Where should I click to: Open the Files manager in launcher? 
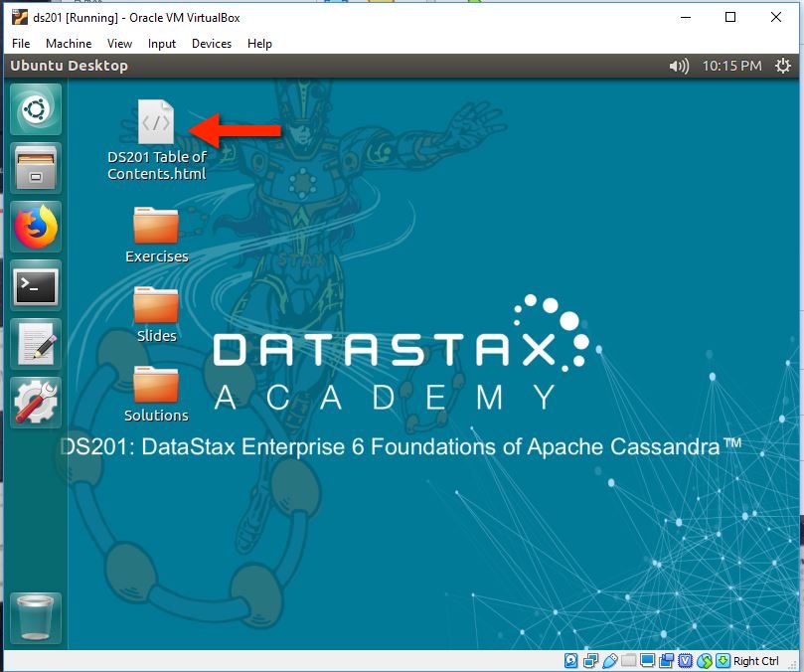(36, 168)
